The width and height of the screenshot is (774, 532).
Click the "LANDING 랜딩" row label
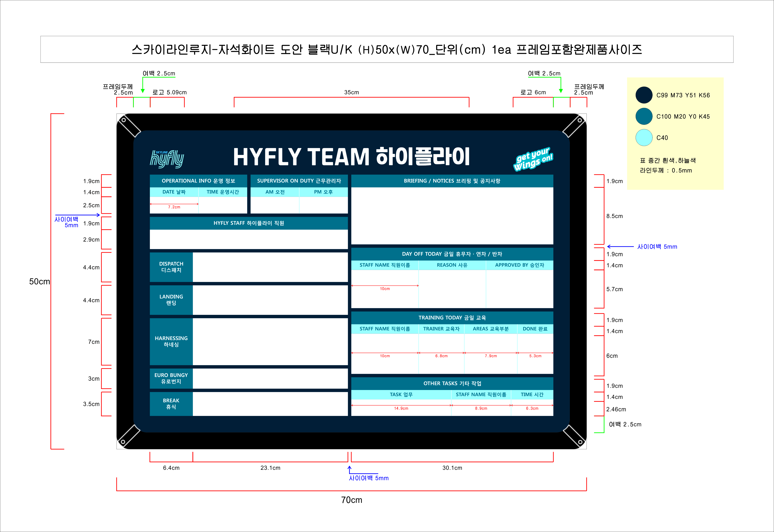tap(171, 300)
